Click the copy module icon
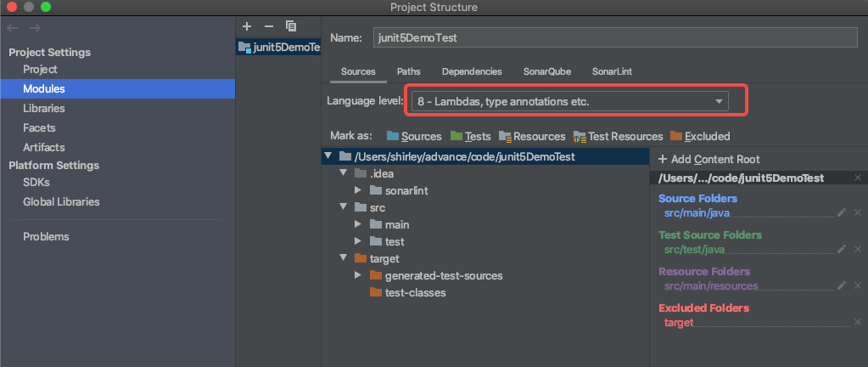The image size is (868, 367). click(291, 26)
